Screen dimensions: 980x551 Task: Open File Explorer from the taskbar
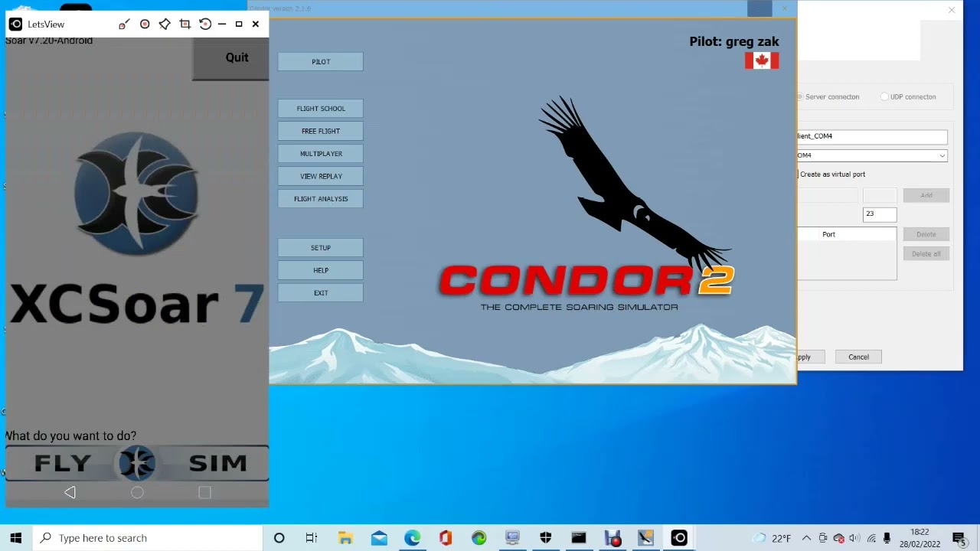point(345,538)
